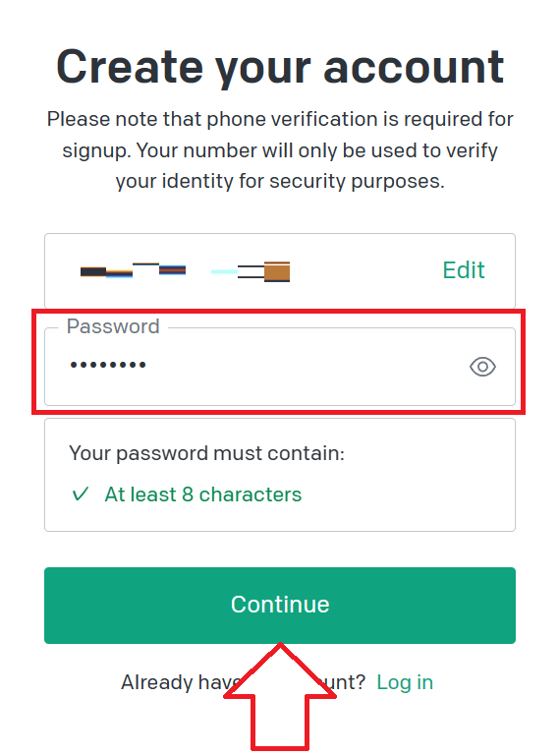Click the red upward arrow annotation
The height and width of the screenshot is (756, 559).
coord(280,697)
